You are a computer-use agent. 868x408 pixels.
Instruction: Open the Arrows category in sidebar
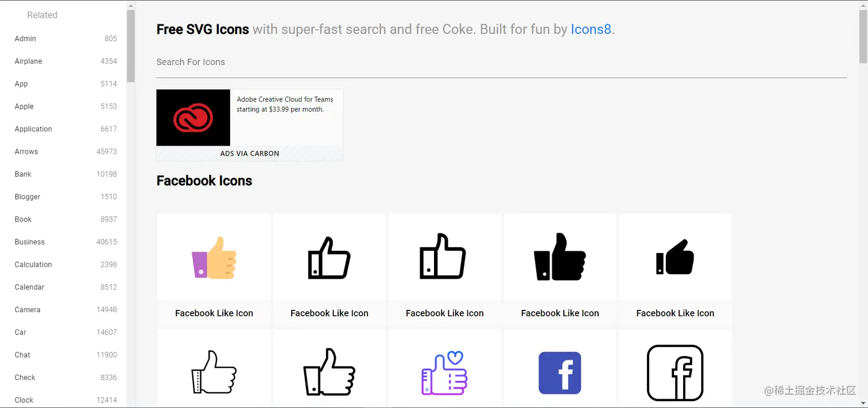click(x=26, y=151)
